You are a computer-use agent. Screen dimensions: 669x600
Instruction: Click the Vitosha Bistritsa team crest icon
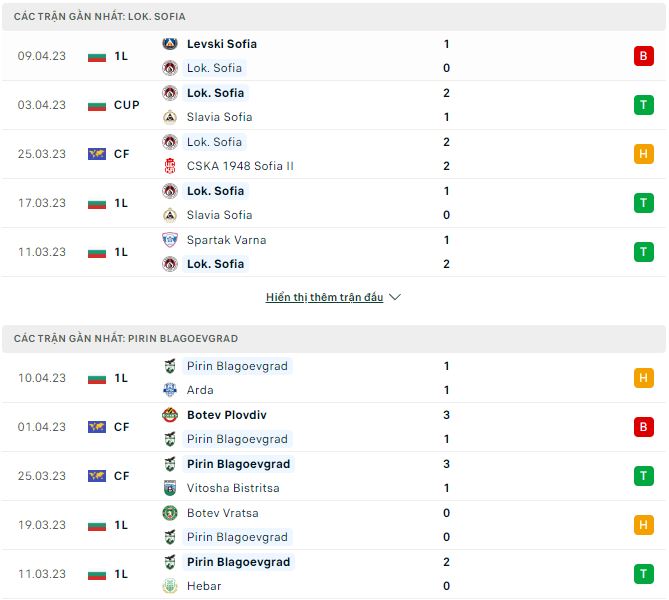[x=170, y=488]
